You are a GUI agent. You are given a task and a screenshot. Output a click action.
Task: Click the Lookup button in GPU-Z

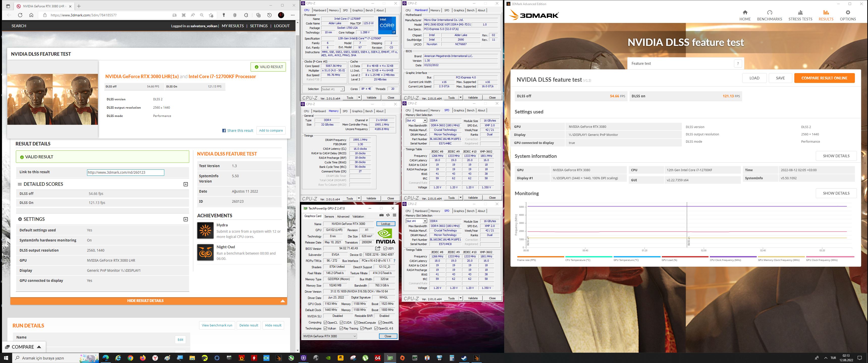[x=386, y=224]
